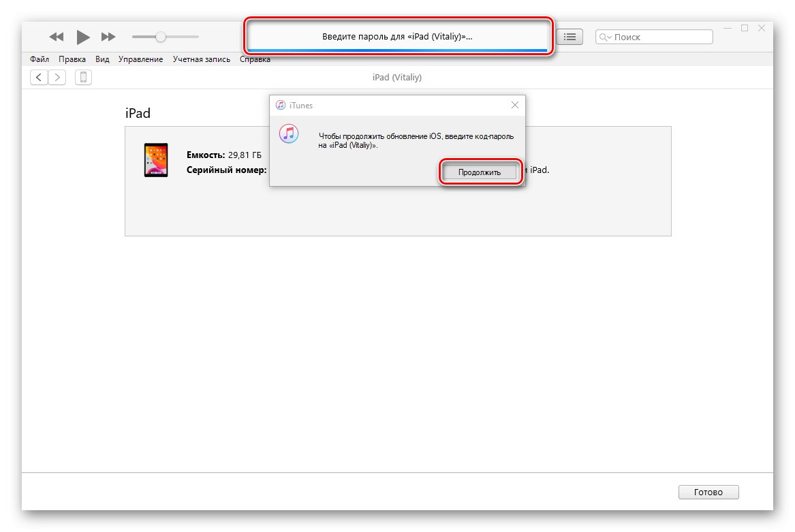Open the Файл menu
This screenshot has height=532, width=795.
coord(40,59)
